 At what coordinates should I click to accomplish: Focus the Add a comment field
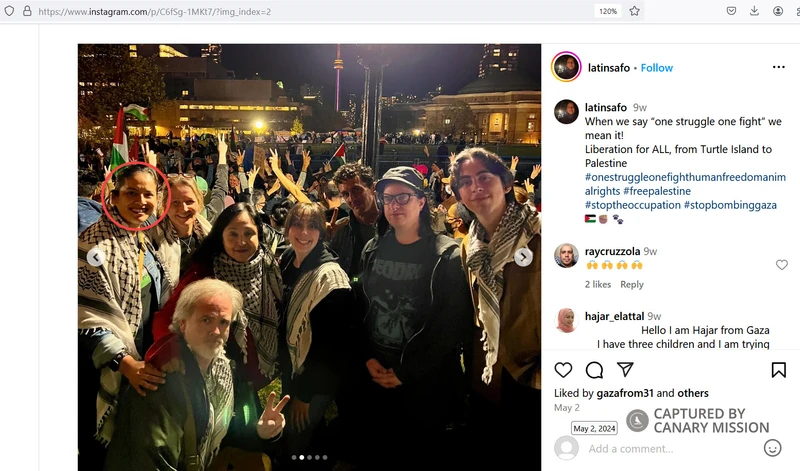[671, 449]
